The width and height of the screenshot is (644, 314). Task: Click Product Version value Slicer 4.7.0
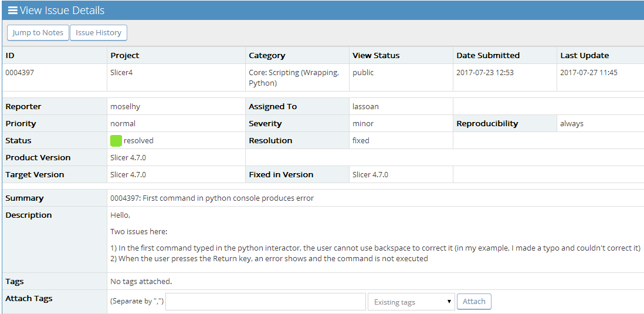point(128,158)
